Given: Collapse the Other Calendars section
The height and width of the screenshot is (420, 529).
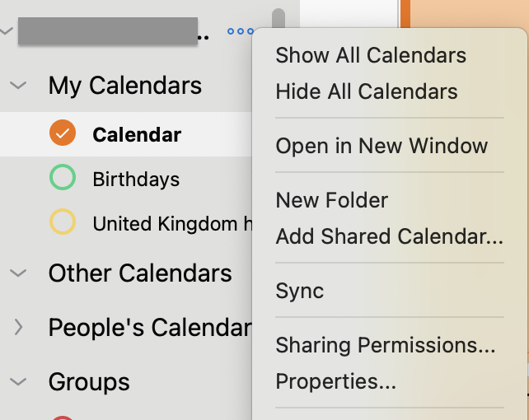Looking at the screenshot, I should (x=18, y=273).
